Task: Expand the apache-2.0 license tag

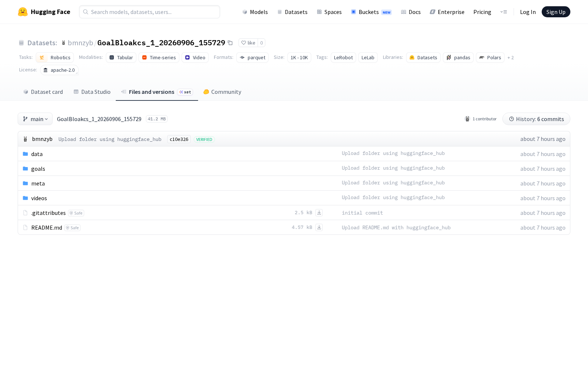Action: point(60,70)
